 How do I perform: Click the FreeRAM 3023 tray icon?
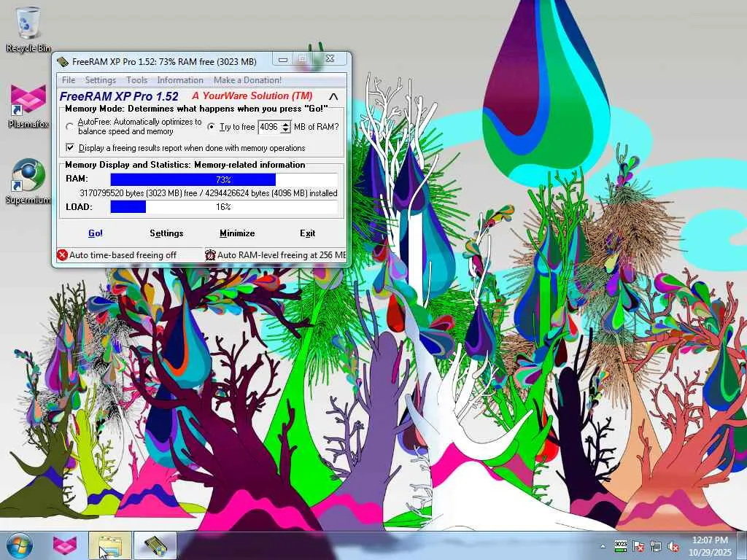620,545
